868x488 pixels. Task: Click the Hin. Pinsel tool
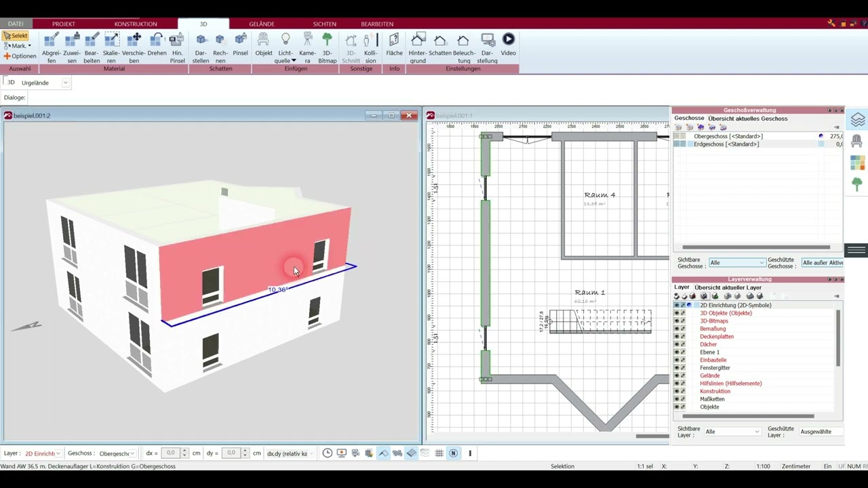pos(177,47)
